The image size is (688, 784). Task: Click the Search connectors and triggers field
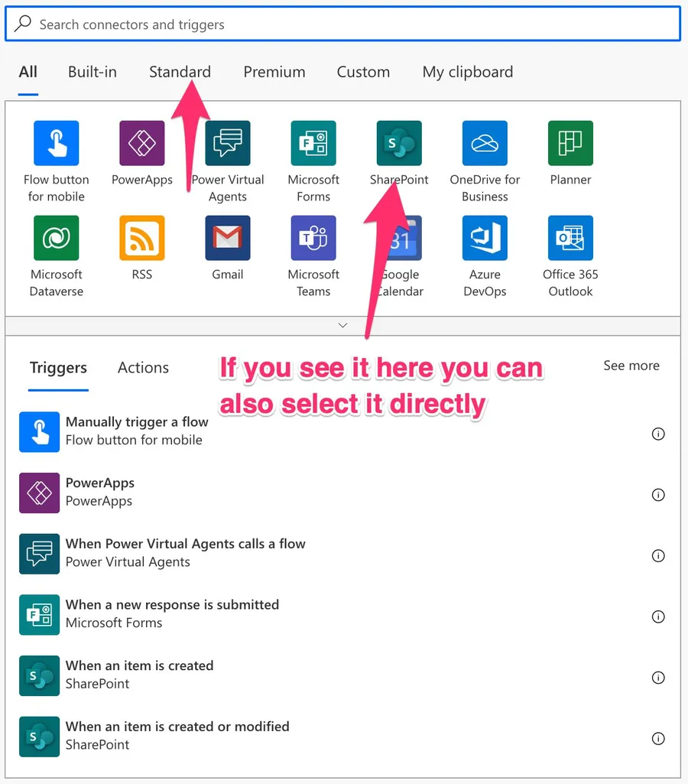coord(342,24)
